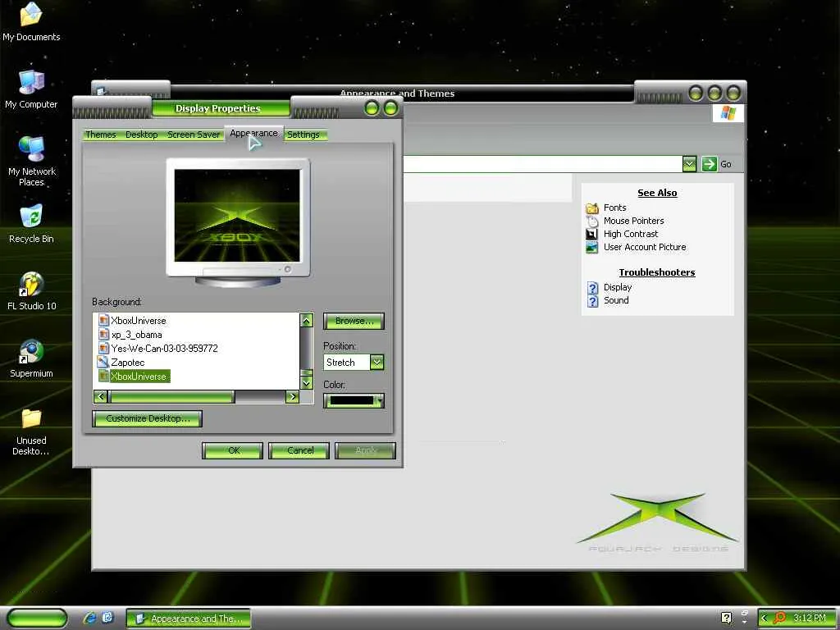Click the background list scroll left arrow

[100, 396]
